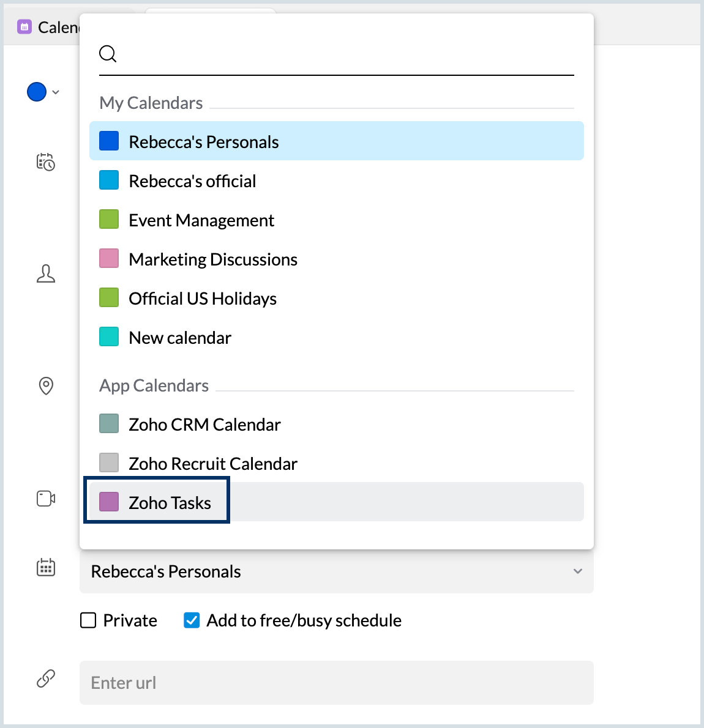The height and width of the screenshot is (728, 704).
Task: Open the Rebecca's Personals calendar selector
Action: [x=336, y=571]
